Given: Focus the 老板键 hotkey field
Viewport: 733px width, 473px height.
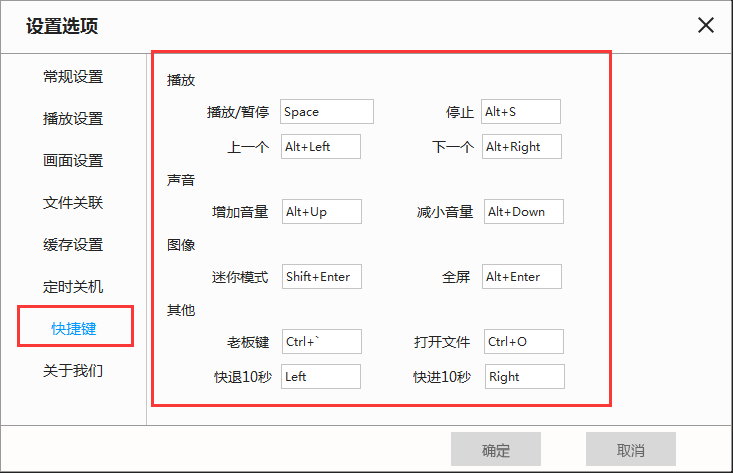Looking at the screenshot, I should coord(322,342).
